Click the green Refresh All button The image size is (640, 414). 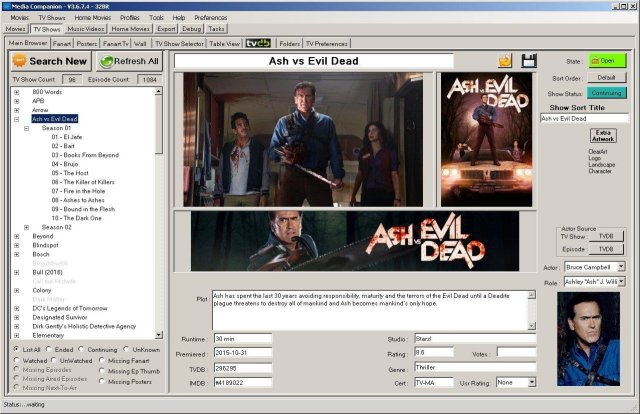pyautogui.click(x=130, y=61)
